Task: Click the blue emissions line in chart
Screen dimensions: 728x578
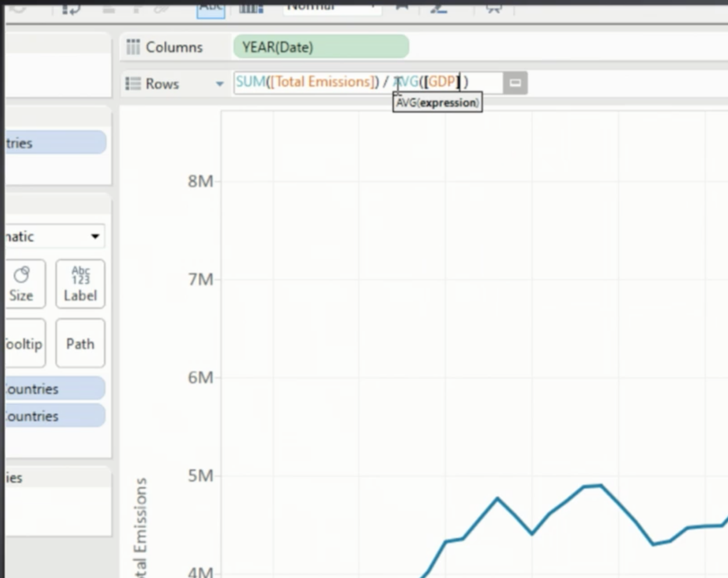Action: (497, 499)
